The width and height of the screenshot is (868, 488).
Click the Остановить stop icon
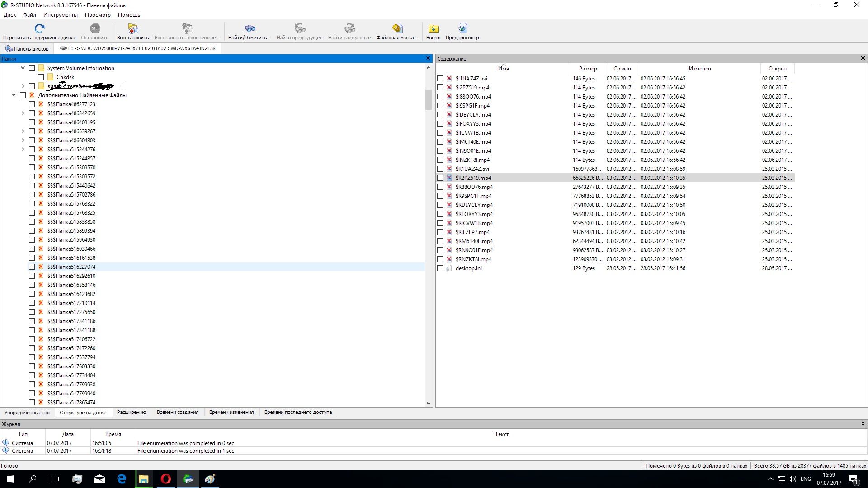tap(95, 28)
